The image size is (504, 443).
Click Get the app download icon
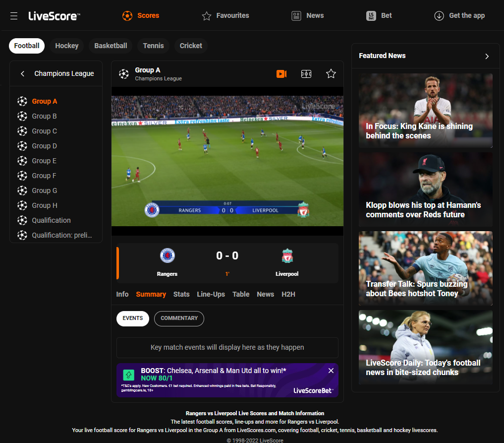click(x=439, y=15)
